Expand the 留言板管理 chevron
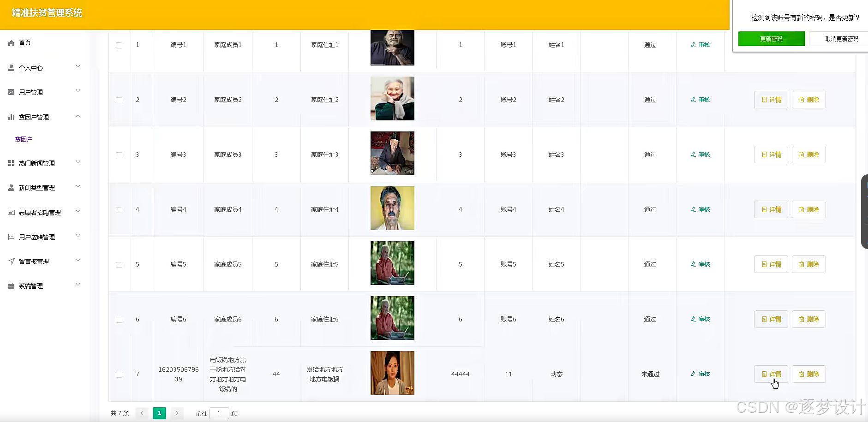This screenshot has height=422, width=868. [78, 261]
